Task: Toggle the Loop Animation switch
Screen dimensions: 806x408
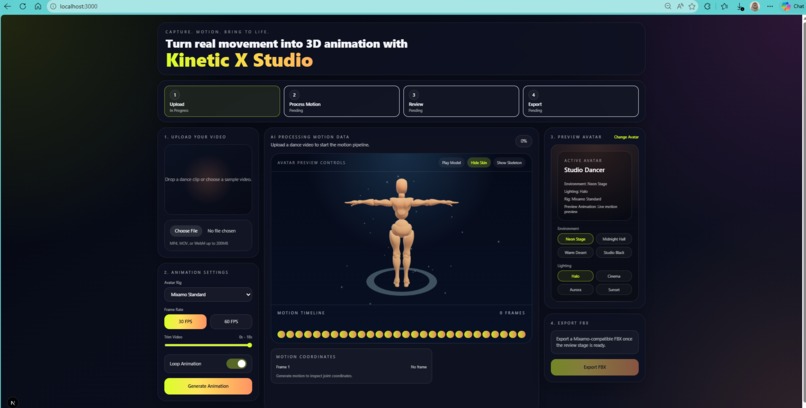Action: pyautogui.click(x=236, y=364)
